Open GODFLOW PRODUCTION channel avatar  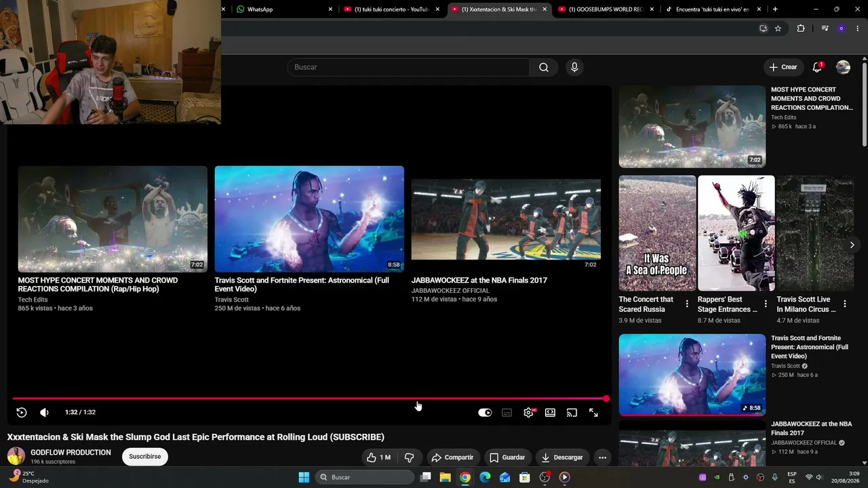pos(16,456)
